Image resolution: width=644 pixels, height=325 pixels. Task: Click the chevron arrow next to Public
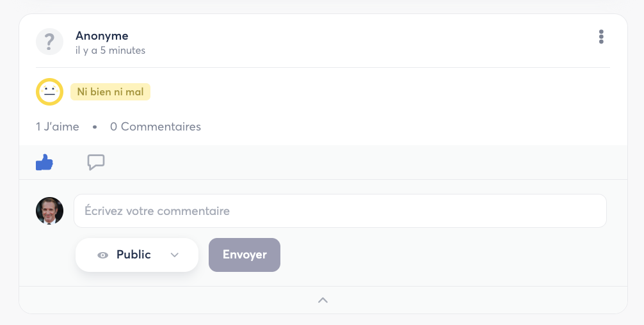click(175, 255)
